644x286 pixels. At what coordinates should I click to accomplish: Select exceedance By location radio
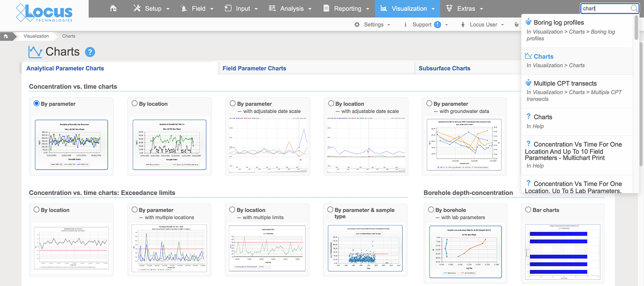(x=36, y=210)
